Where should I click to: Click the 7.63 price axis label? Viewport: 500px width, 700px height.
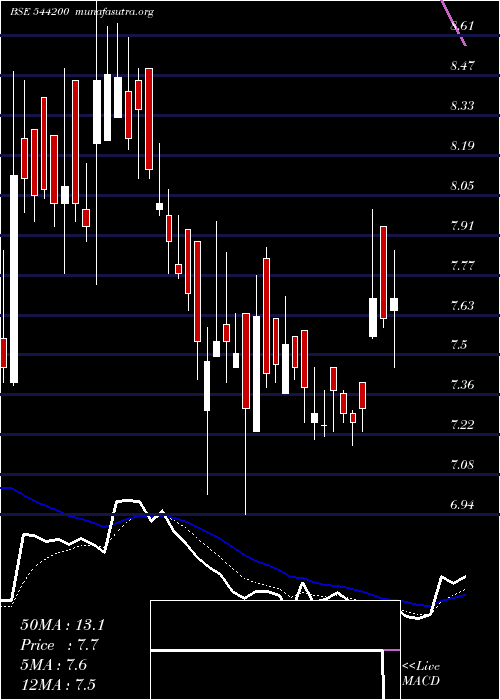pyautogui.click(x=462, y=306)
